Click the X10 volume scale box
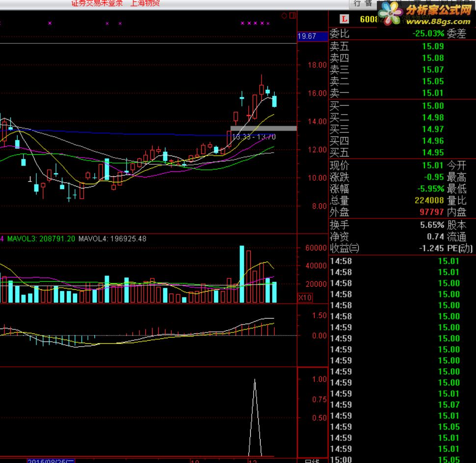This screenshot has width=476, height=463. coord(305,298)
